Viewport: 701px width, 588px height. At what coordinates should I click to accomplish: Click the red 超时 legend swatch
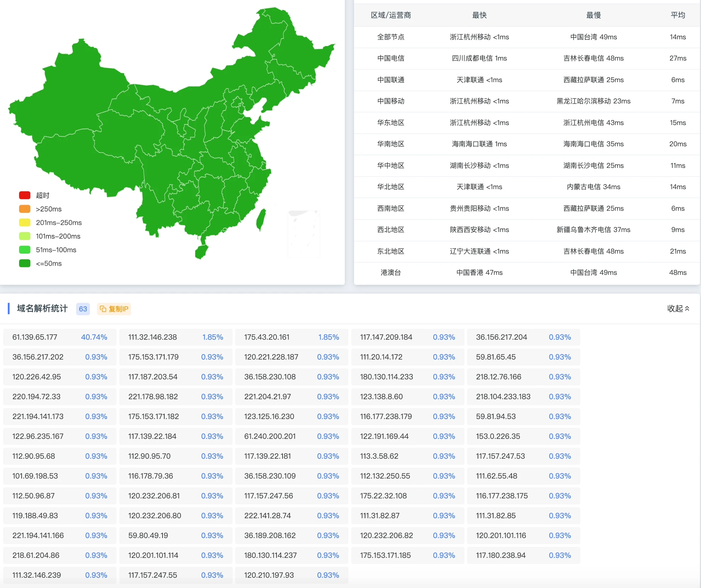(25, 195)
